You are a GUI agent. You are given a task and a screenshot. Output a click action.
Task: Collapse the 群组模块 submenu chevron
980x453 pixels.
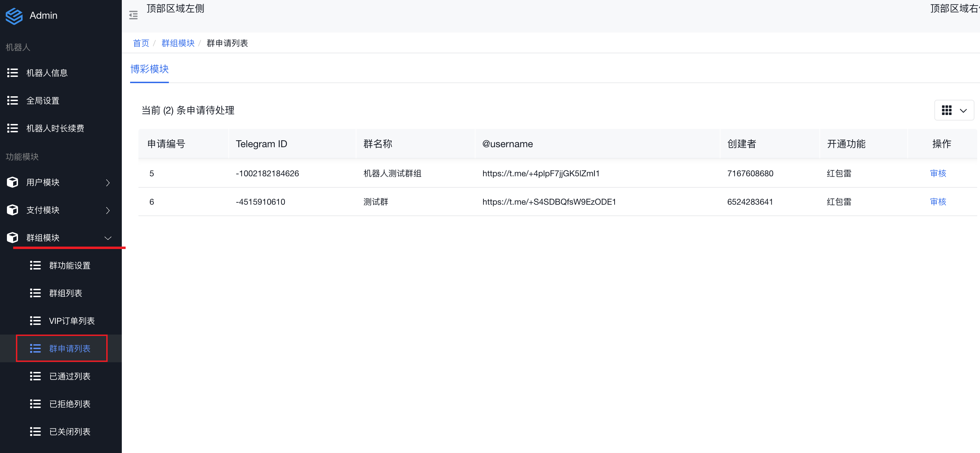(x=108, y=238)
